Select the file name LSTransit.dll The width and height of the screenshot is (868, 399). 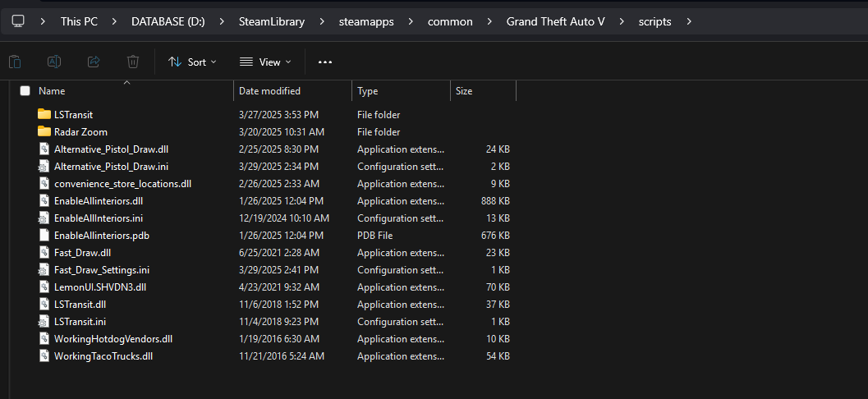80,305
